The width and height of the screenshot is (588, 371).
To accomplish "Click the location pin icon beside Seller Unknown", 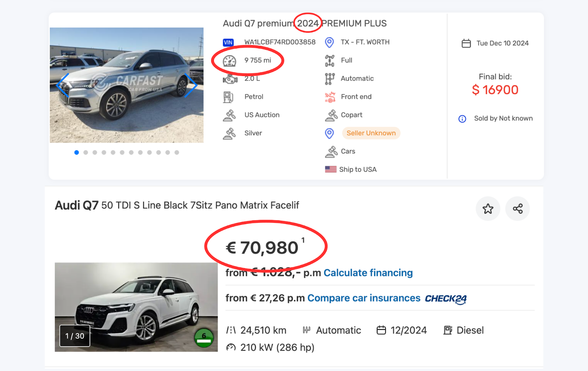I will [329, 133].
